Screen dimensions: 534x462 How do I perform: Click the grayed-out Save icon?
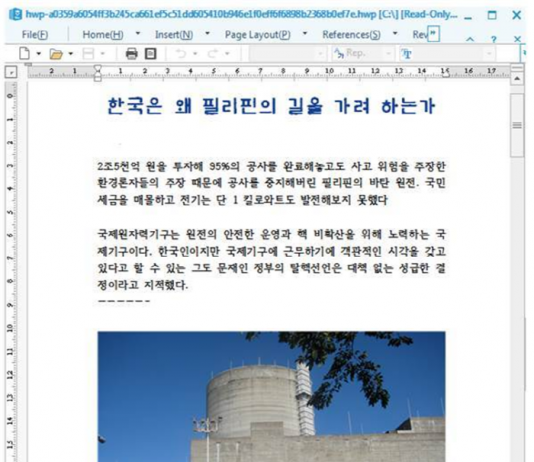click(x=88, y=54)
